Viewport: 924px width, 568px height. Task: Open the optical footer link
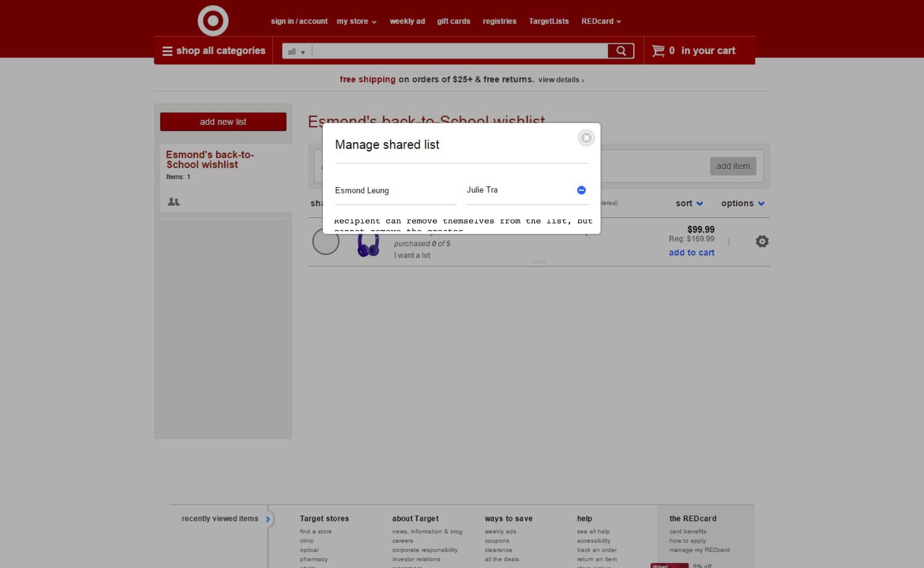309,550
